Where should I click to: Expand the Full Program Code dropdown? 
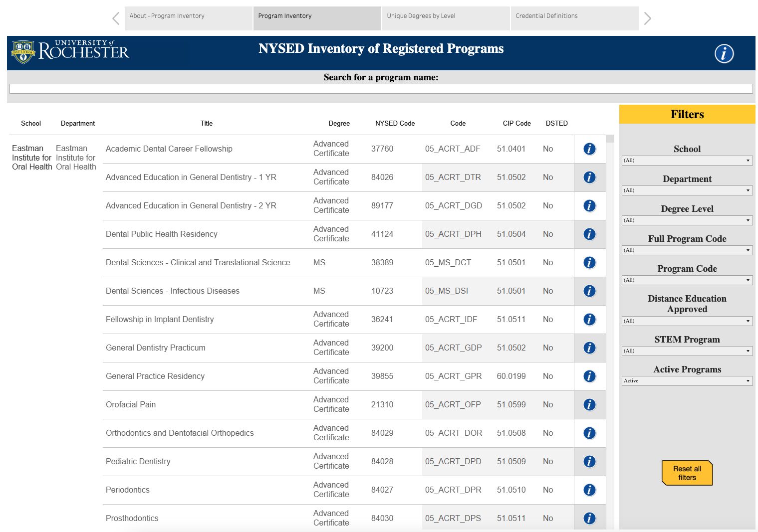coord(687,250)
